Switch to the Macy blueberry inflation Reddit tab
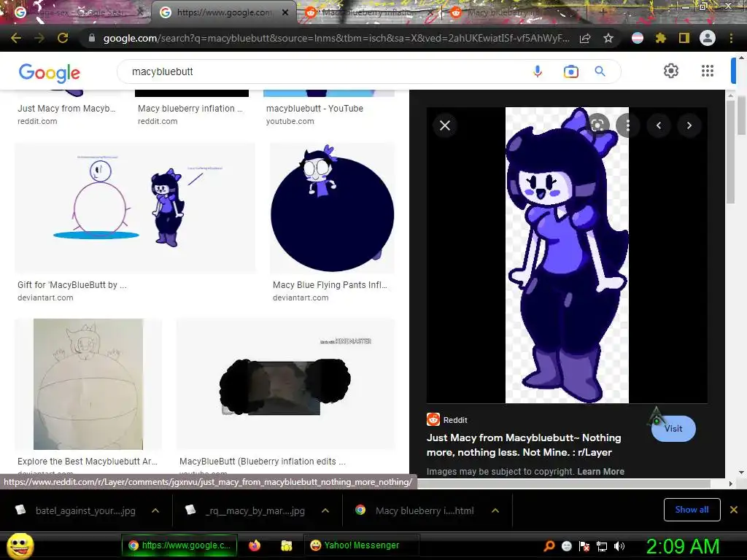 [369, 12]
